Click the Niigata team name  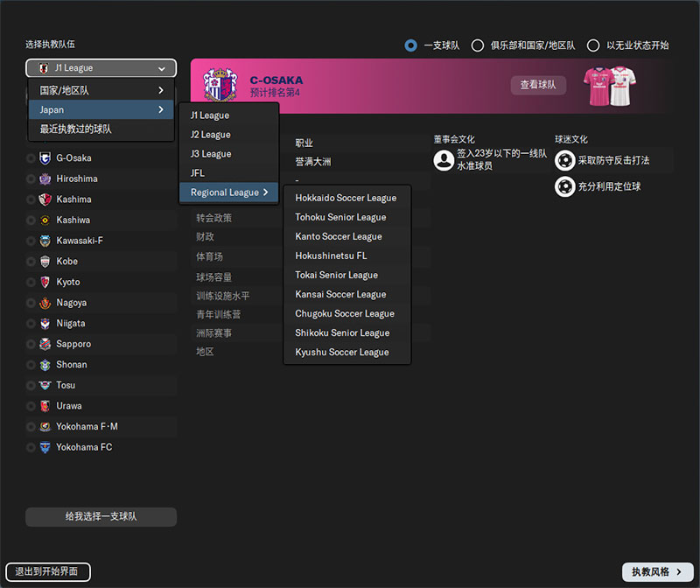(x=71, y=324)
